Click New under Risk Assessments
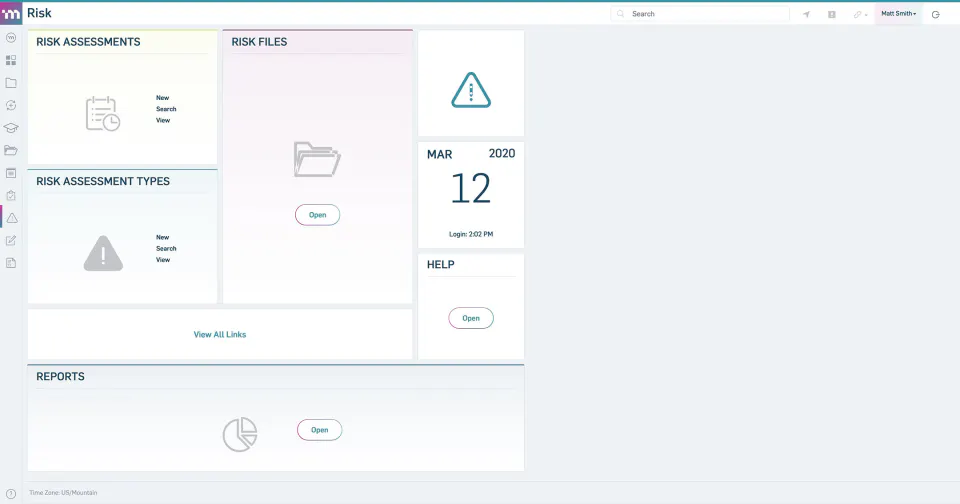 [162, 98]
